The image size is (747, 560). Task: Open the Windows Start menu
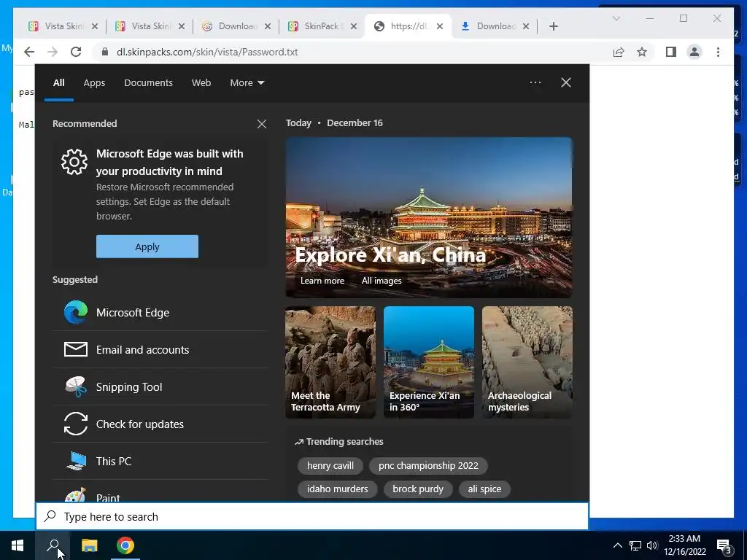18,545
